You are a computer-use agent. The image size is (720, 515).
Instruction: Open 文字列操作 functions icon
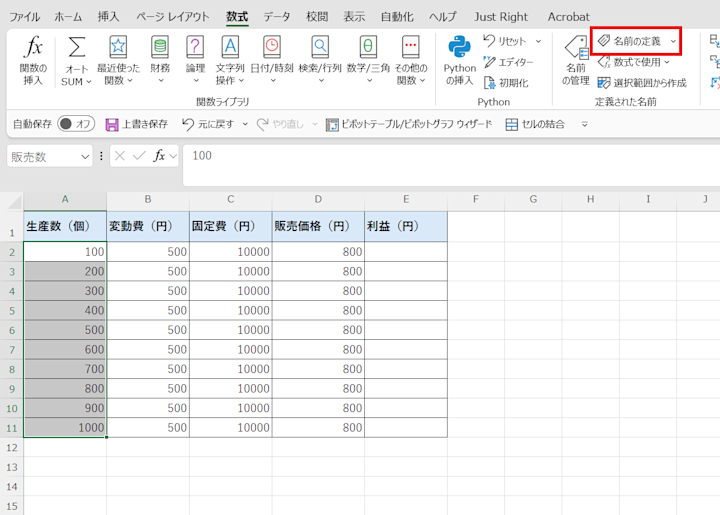point(230,47)
